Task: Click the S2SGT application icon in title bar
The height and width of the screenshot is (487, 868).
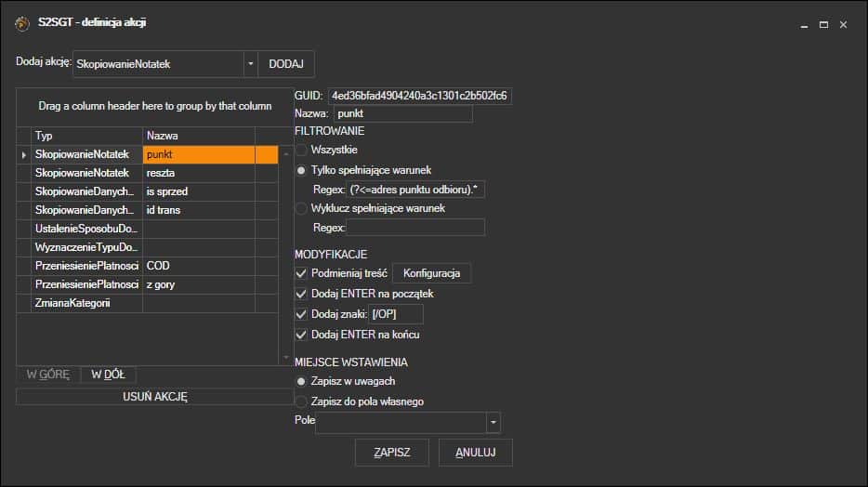Action: (22, 23)
